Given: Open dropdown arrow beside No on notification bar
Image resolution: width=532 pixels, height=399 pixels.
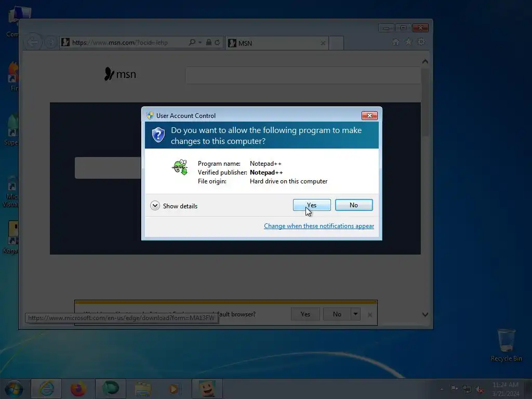Looking at the screenshot, I should coord(355,314).
